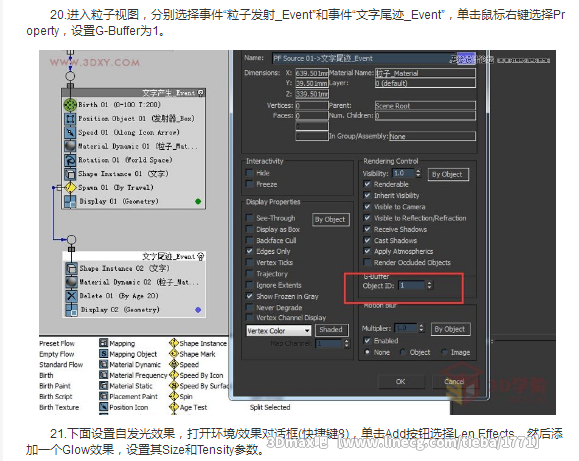
Task: Click the Visibility value spinner arrows
Action: (x=418, y=173)
